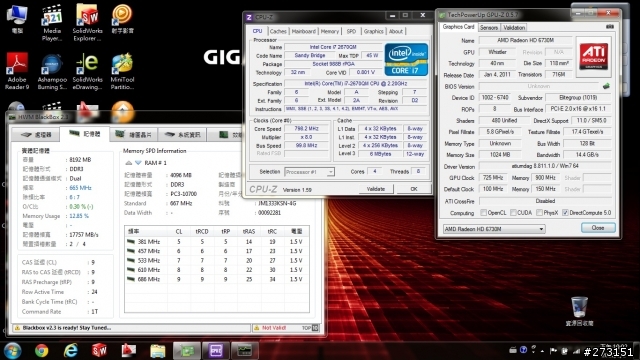Open the first processor tab in BlackBox
This screenshot has height=360, width=640.
coord(36,135)
